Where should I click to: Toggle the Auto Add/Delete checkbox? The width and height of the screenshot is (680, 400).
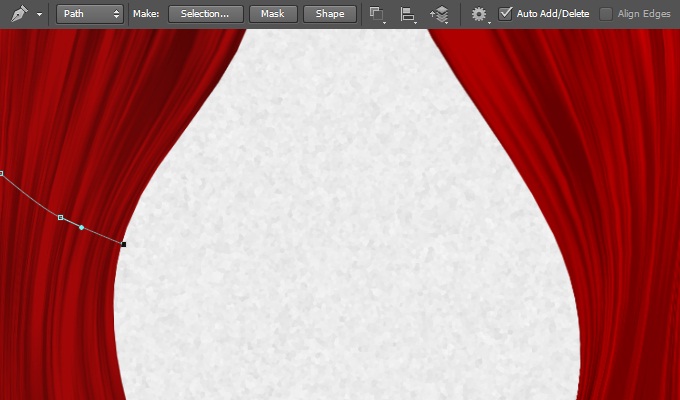point(506,14)
